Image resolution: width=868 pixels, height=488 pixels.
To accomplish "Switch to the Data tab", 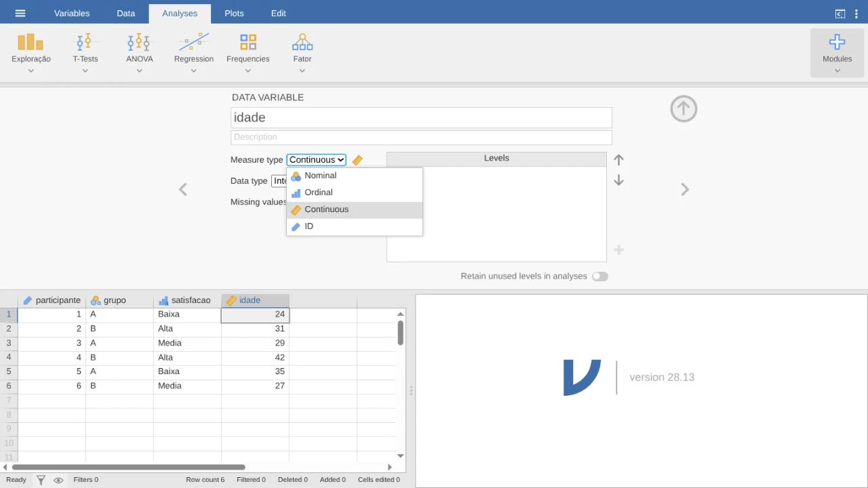I will (x=126, y=14).
